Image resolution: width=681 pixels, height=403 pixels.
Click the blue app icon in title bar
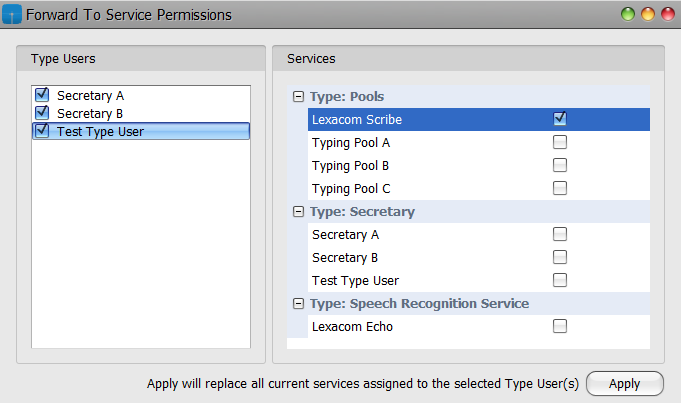pos(12,14)
